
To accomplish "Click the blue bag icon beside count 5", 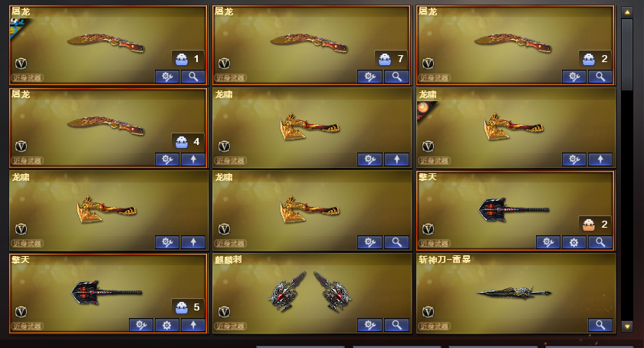I will [182, 307].
